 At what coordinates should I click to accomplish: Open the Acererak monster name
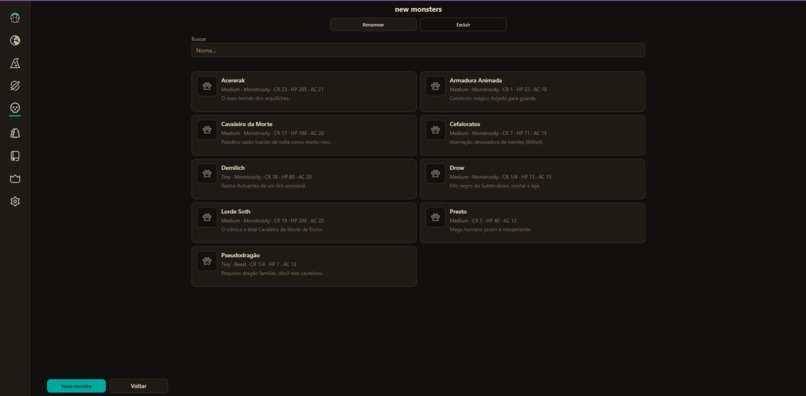[233, 81]
